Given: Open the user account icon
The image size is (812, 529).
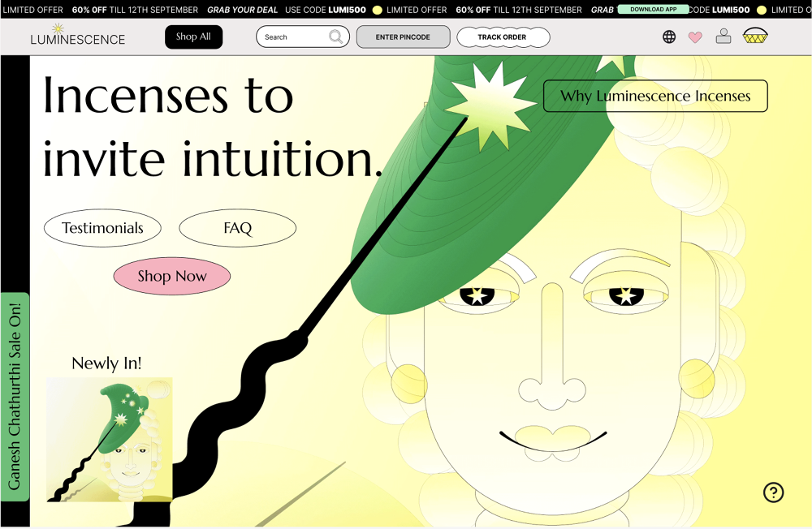Looking at the screenshot, I should pos(723,37).
